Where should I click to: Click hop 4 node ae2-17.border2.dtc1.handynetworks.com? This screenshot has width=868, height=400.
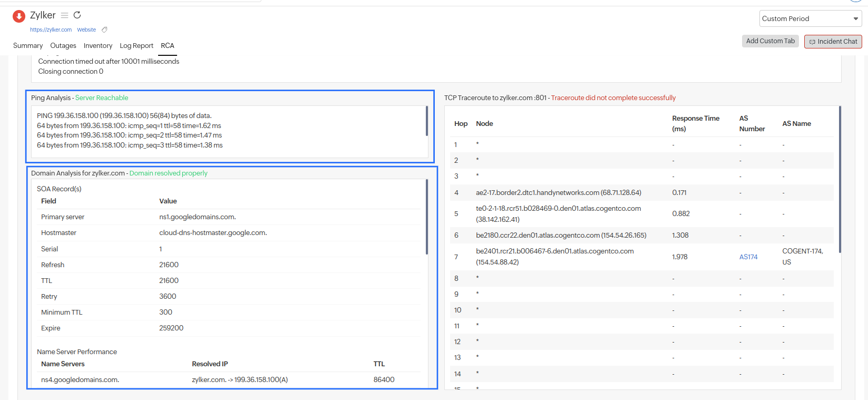pyautogui.click(x=559, y=193)
